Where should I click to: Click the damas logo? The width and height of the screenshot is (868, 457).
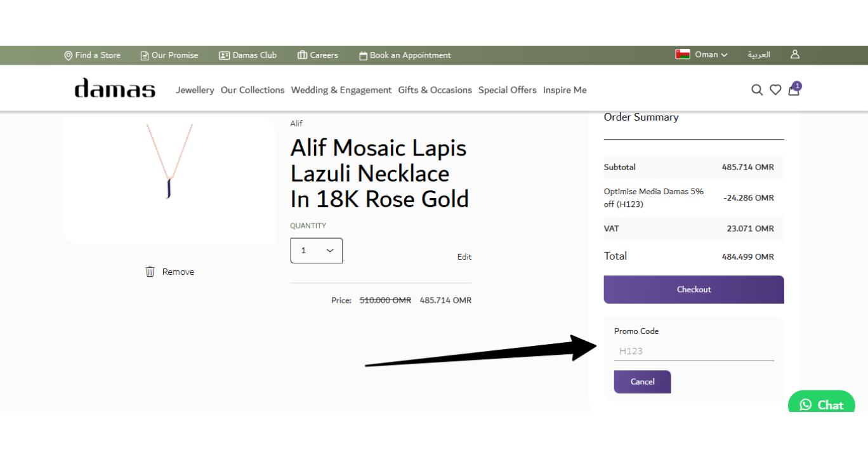tap(115, 88)
